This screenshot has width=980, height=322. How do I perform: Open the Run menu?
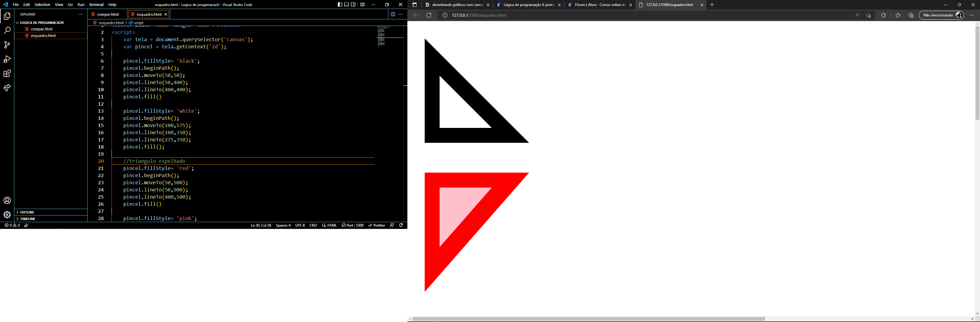81,4
